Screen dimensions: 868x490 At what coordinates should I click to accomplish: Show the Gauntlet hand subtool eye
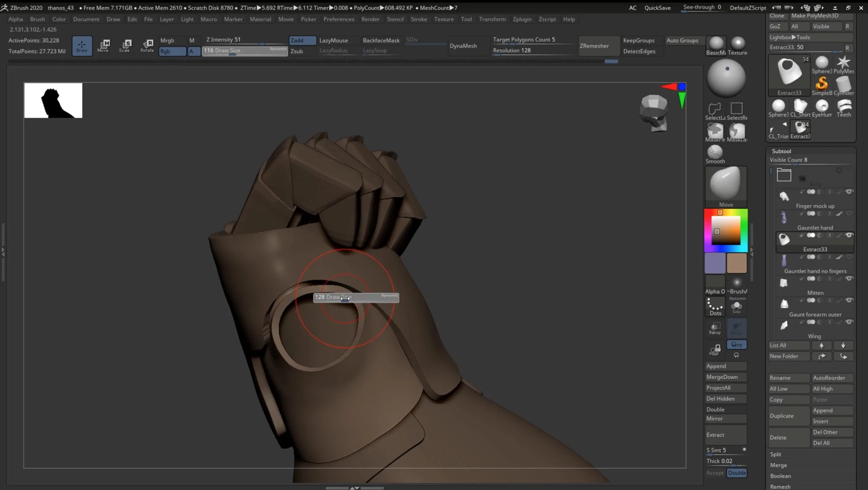(849, 213)
